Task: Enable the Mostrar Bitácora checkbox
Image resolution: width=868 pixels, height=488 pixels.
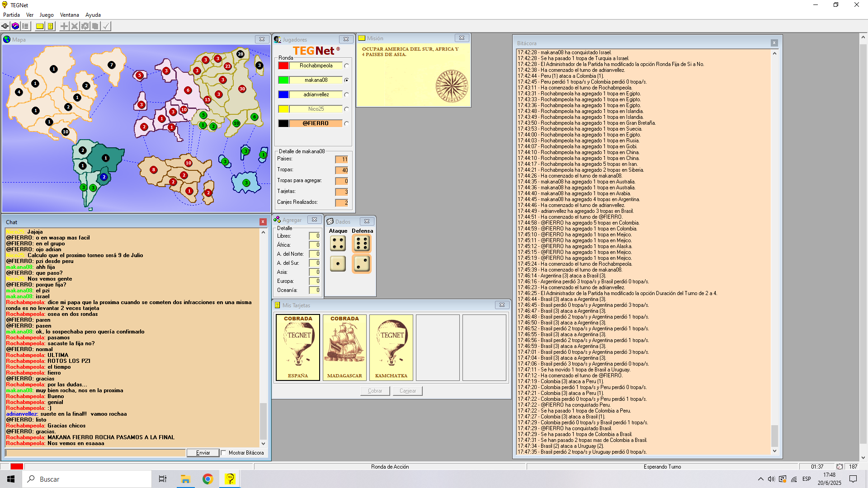Action: click(223, 453)
